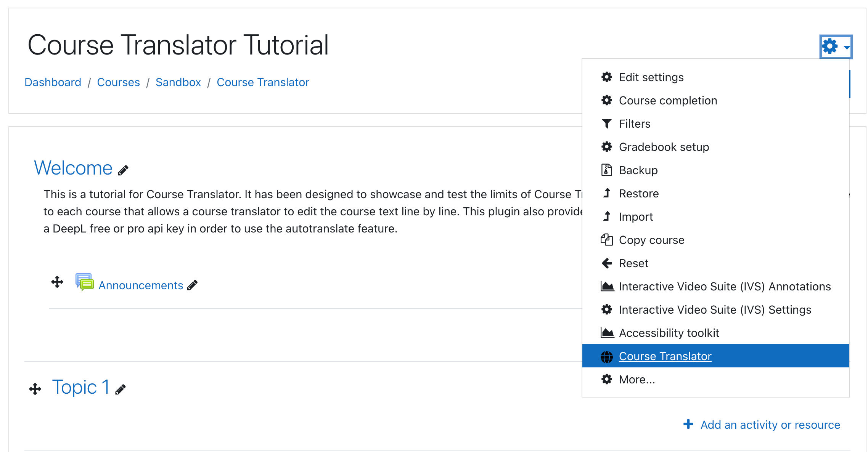This screenshot has width=868, height=452.
Task: Click the Reset arrow icon
Action: pyautogui.click(x=607, y=263)
